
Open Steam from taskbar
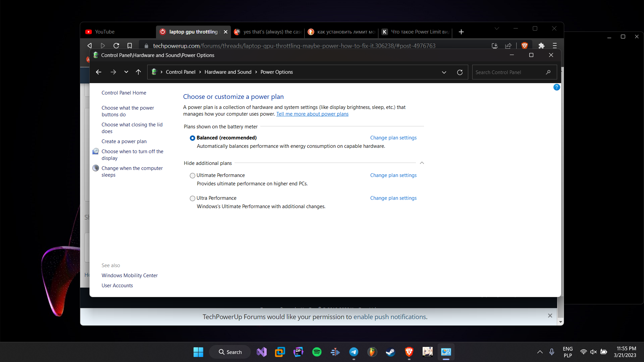click(x=390, y=352)
